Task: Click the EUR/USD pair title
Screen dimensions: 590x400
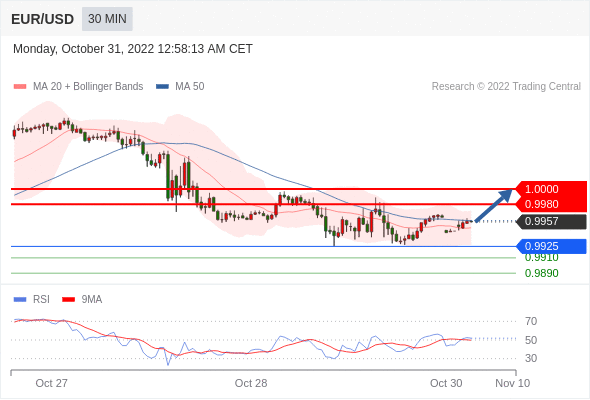Action: coord(43,19)
